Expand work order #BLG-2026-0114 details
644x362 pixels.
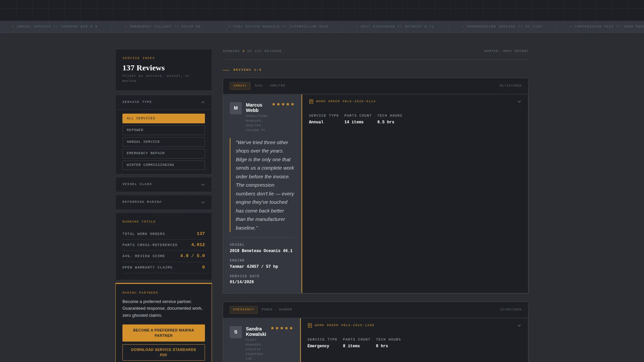pyautogui.click(x=519, y=102)
